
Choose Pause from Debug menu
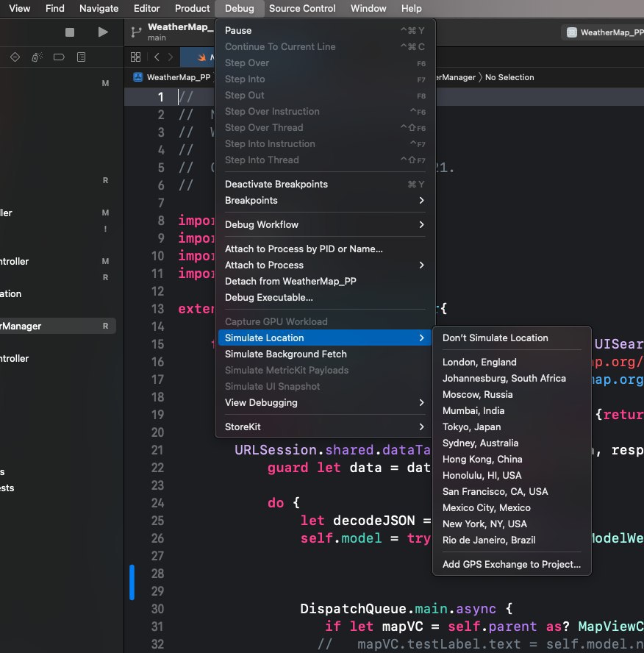325,30
